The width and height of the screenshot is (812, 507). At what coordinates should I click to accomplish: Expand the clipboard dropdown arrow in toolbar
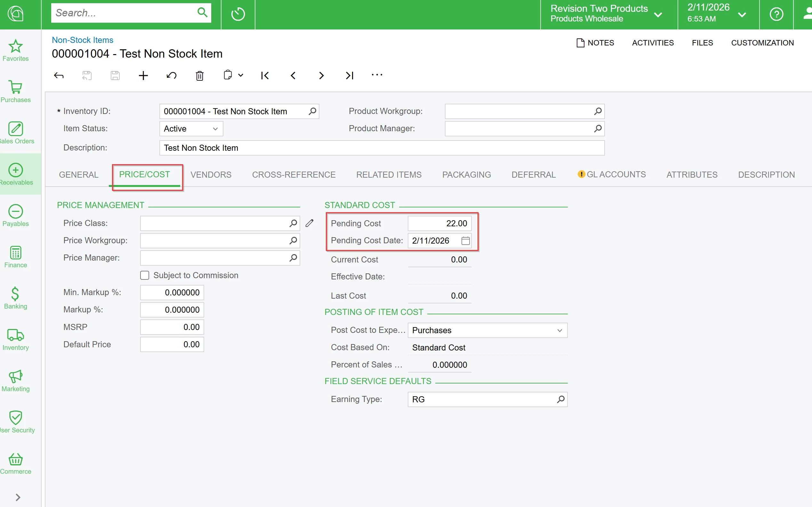[x=241, y=76]
